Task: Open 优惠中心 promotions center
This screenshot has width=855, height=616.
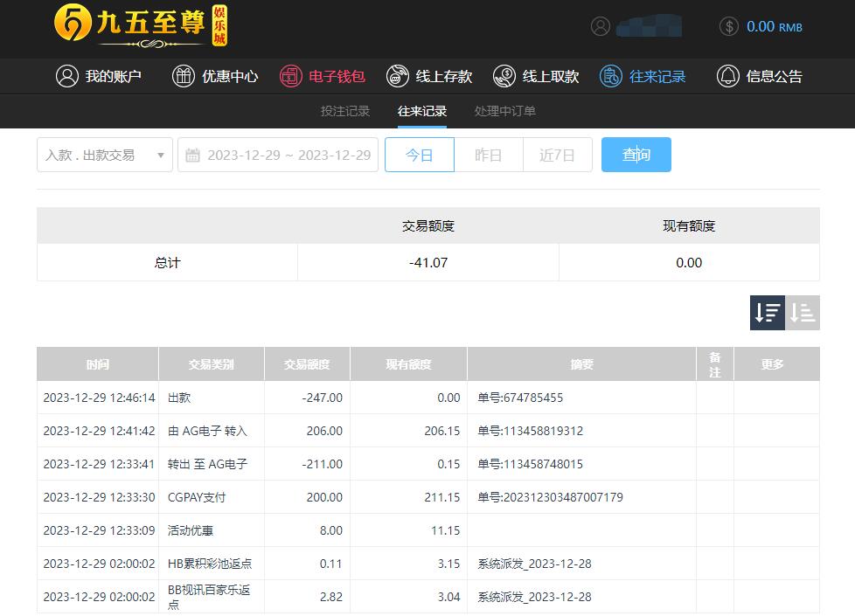Action: (x=215, y=76)
